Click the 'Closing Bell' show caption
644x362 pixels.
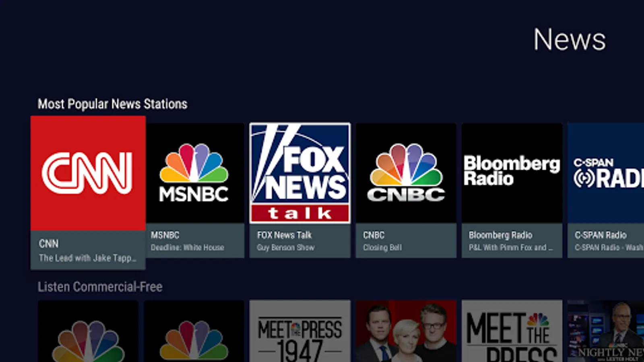pos(382,247)
